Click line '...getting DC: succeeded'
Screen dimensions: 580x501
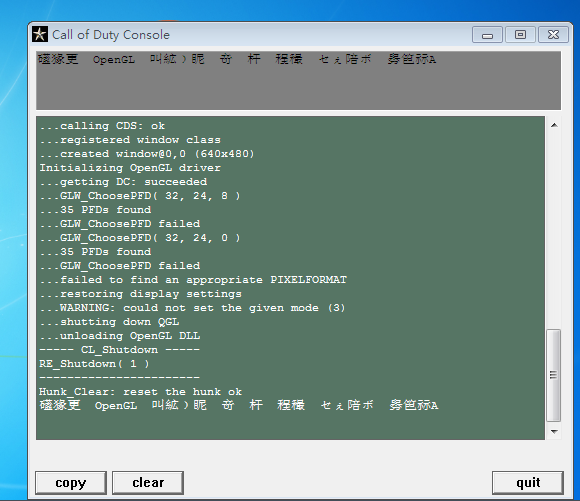[x=123, y=182]
